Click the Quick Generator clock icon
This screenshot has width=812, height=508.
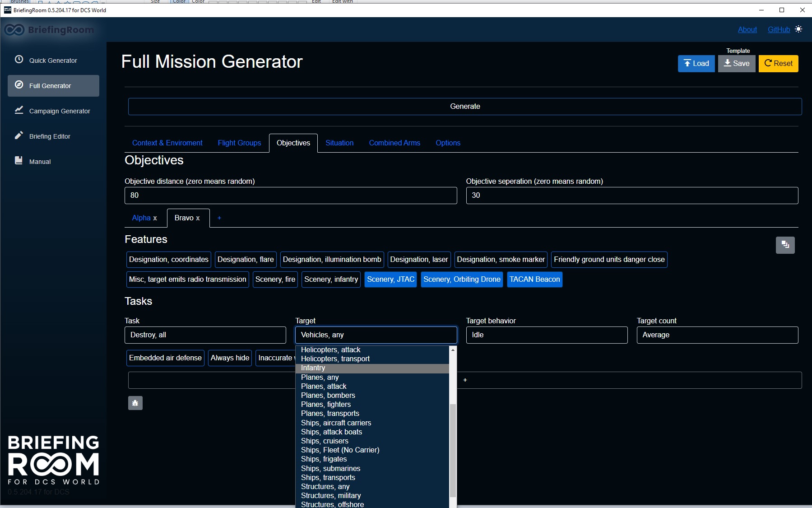click(19, 60)
